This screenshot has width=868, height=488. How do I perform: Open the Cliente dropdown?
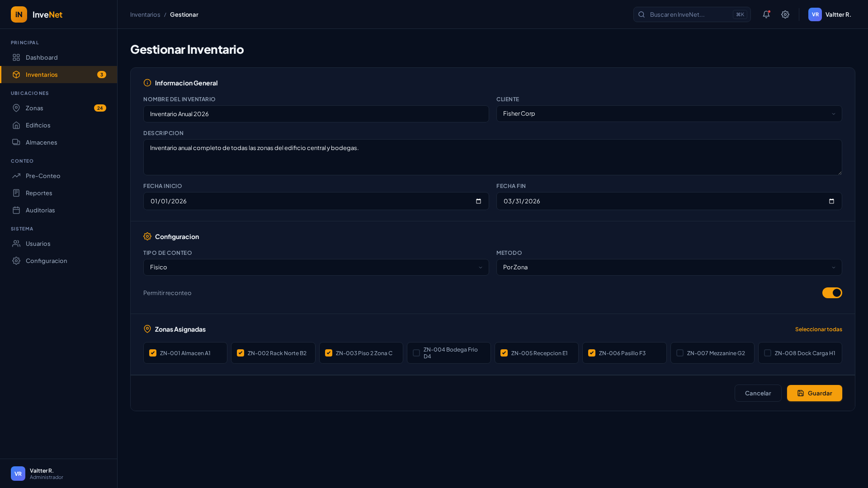pos(669,114)
